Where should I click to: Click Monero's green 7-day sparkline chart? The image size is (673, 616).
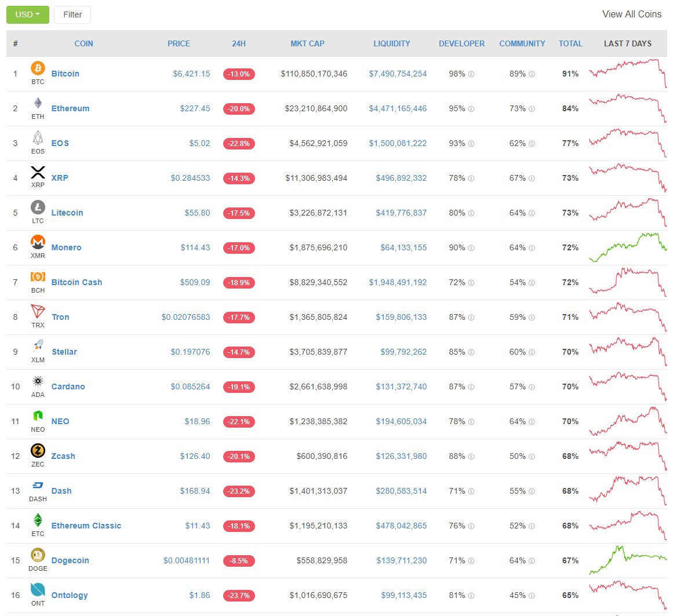[x=628, y=247]
